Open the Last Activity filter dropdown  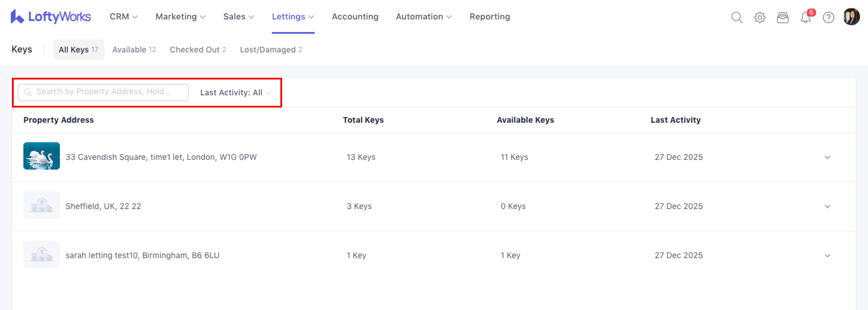coord(236,93)
